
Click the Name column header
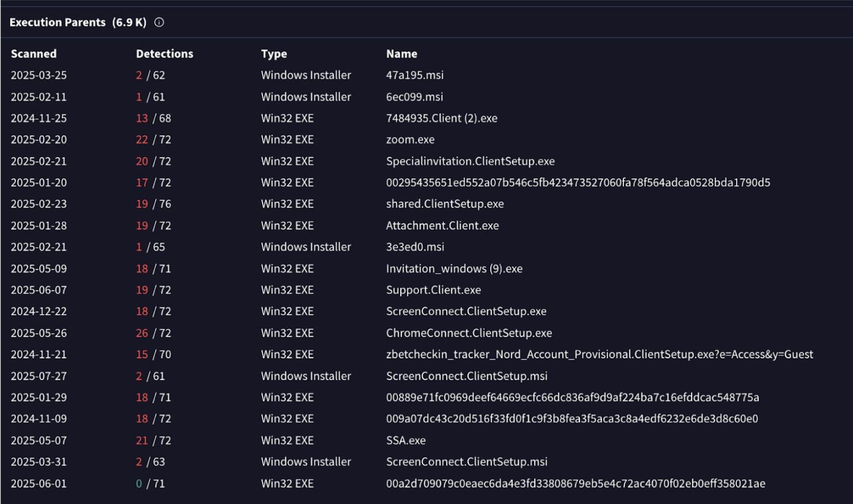(402, 54)
